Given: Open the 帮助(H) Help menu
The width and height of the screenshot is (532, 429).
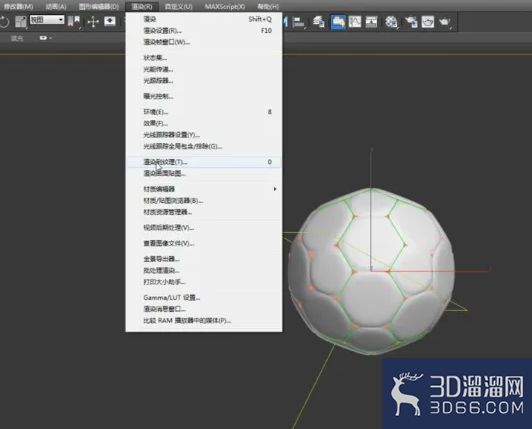Looking at the screenshot, I should [268, 6].
